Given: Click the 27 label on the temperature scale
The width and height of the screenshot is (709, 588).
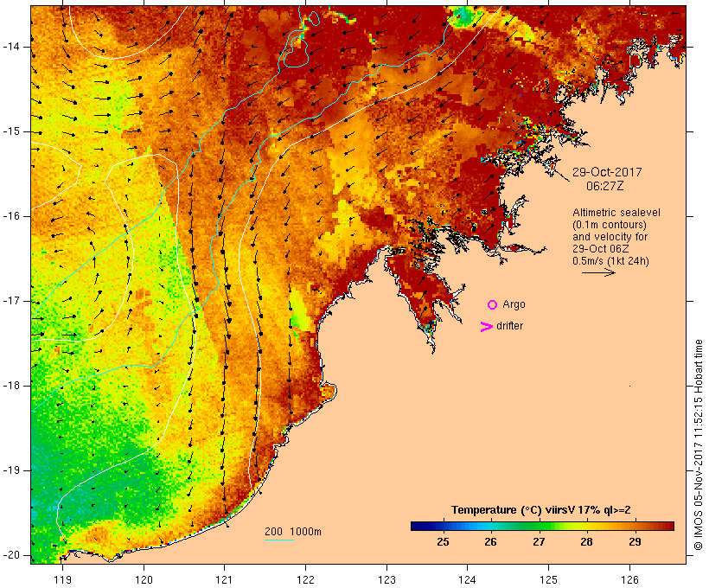Looking at the screenshot, I should [x=539, y=542].
